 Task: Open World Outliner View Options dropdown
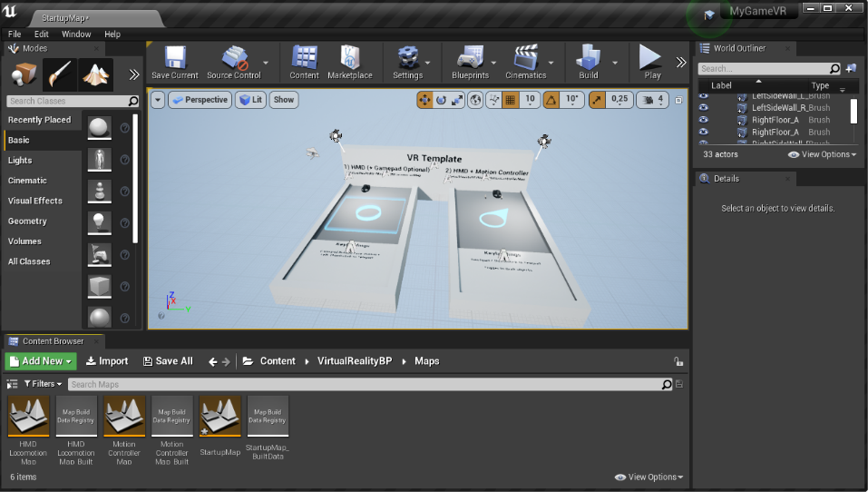pyautogui.click(x=822, y=154)
